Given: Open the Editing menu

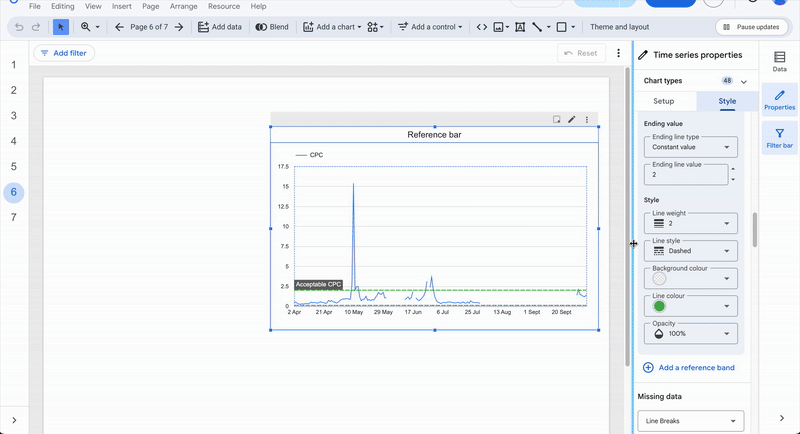Looking at the screenshot, I should click(x=63, y=6).
